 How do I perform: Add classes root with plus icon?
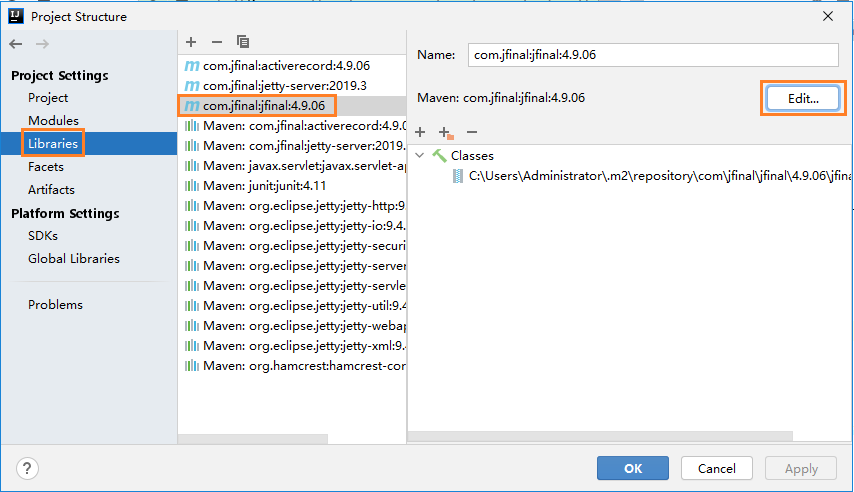coord(420,132)
